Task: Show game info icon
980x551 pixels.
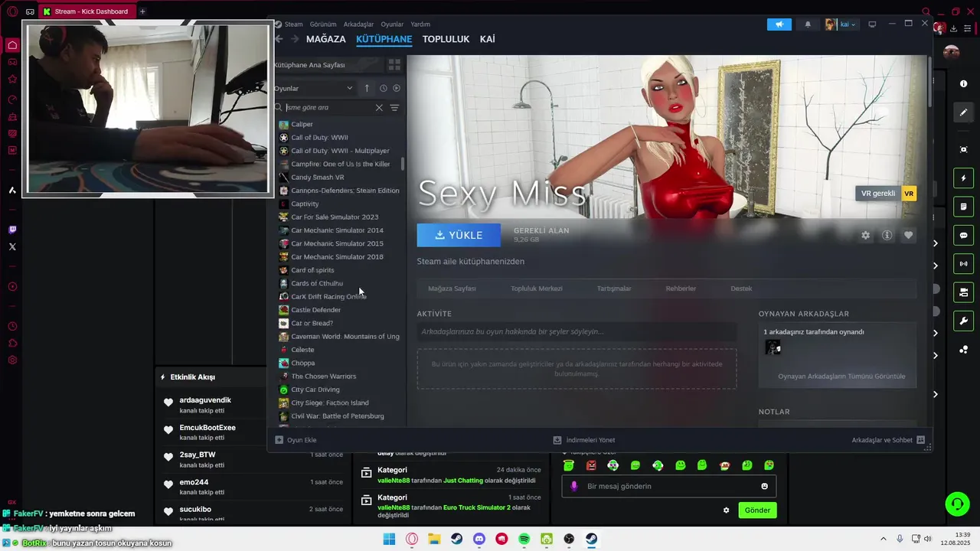Action: pos(887,236)
